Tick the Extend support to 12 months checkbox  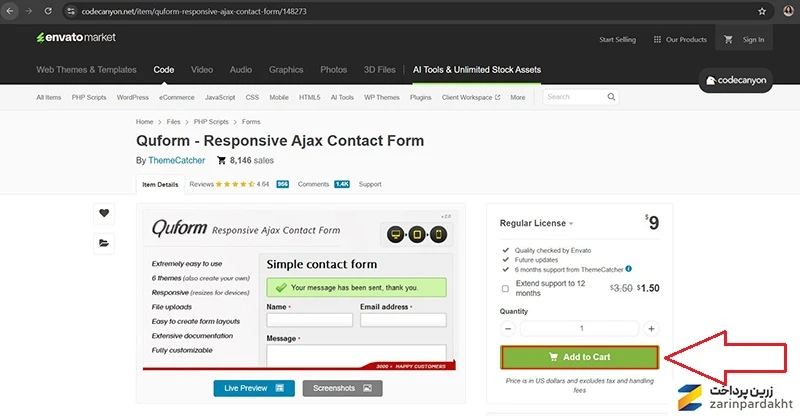point(505,288)
